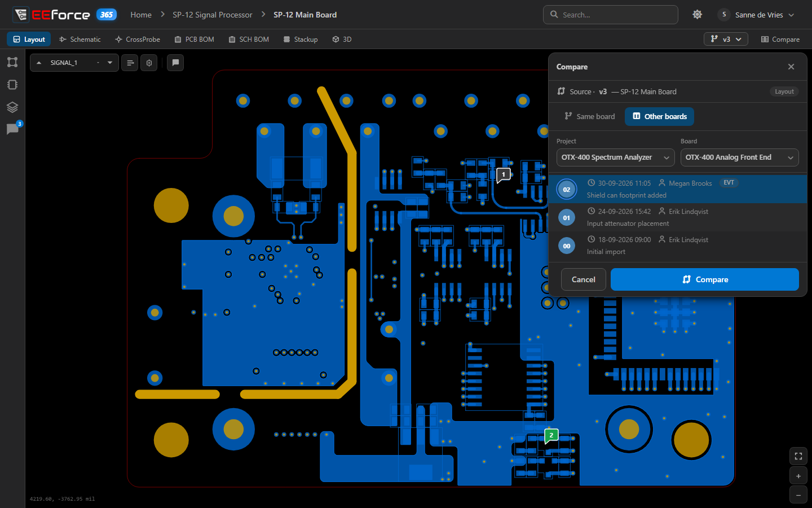Cancel the Compare panel
This screenshot has height=508, width=812.
(x=584, y=279)
